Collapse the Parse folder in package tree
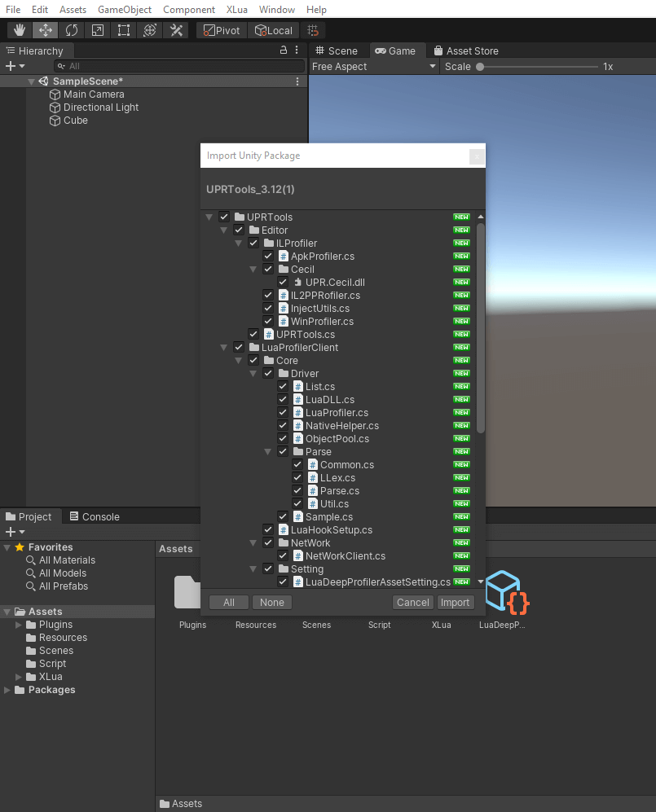Viewport: 656px width, 812px height. 268,452
